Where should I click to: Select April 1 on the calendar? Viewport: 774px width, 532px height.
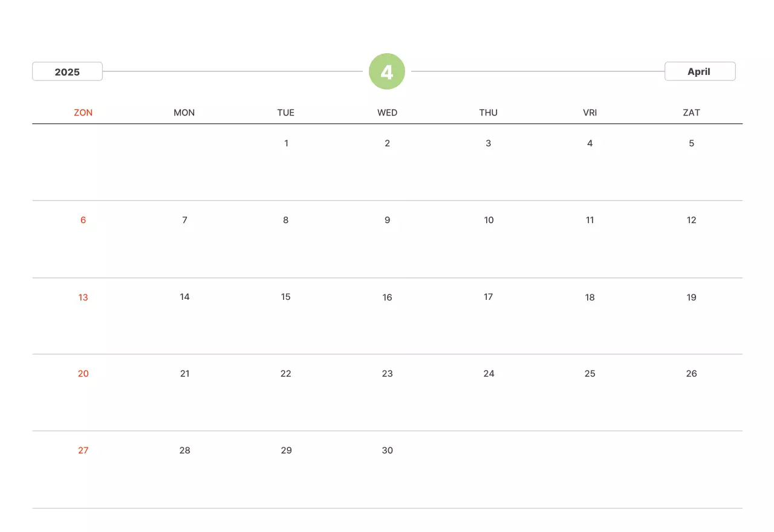click(x=286, y=143)
